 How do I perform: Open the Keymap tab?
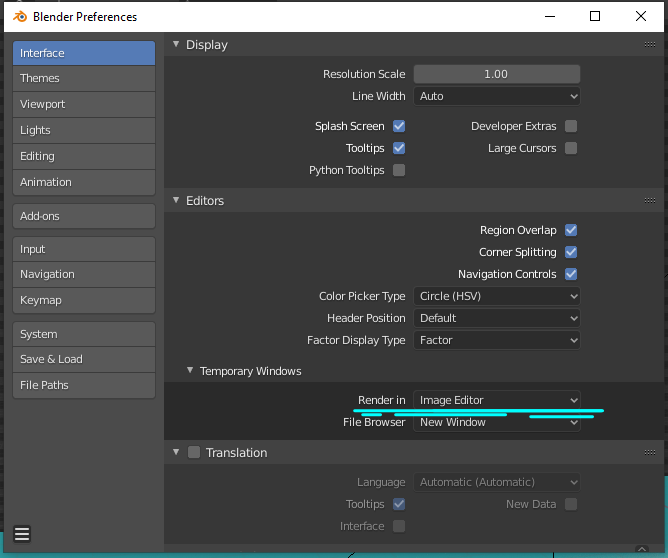coord(84,300)
